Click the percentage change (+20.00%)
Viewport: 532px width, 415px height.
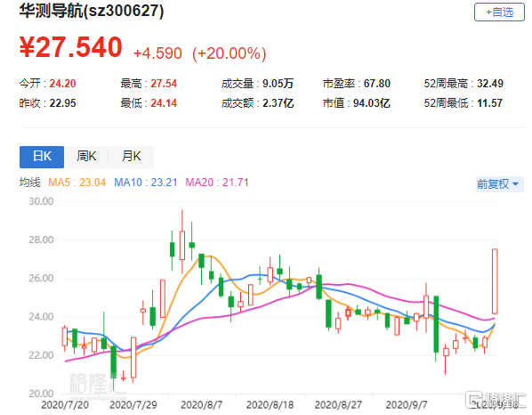(230, 53)
